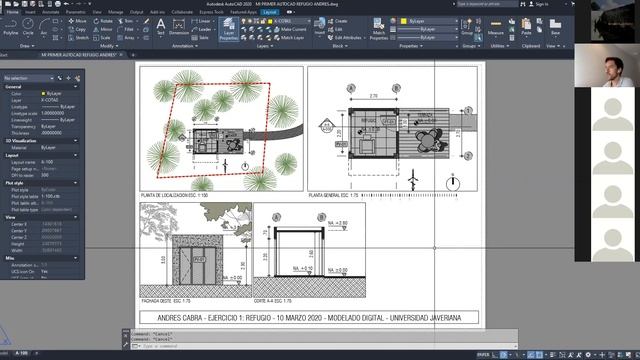Screen dimensions: 640x360
Task: Click the Erase tool in Modify panel
Action: (x=147, y=21)
